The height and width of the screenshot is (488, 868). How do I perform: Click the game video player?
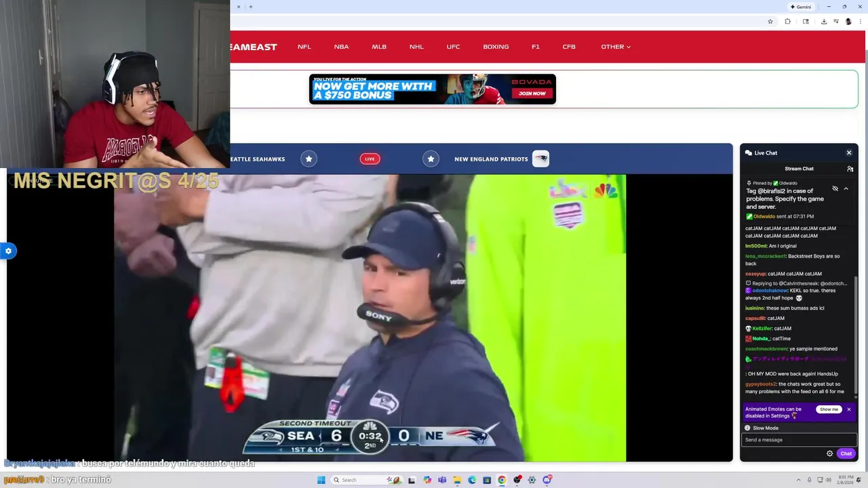point(370,318)
